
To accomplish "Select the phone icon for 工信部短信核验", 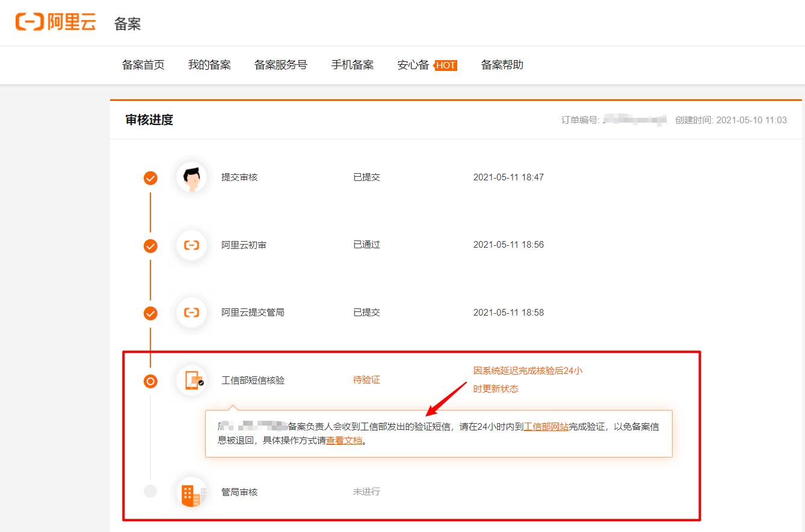I will [191, 381].
